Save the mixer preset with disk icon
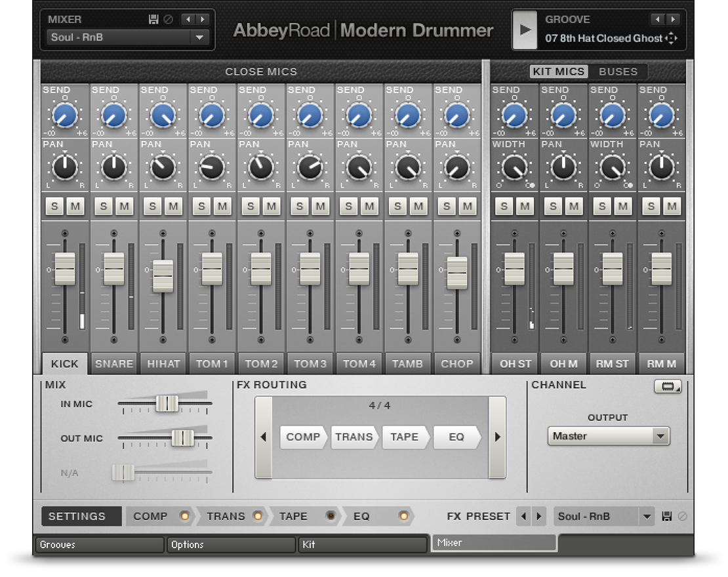The image size is (728, 577). (153, 20)
